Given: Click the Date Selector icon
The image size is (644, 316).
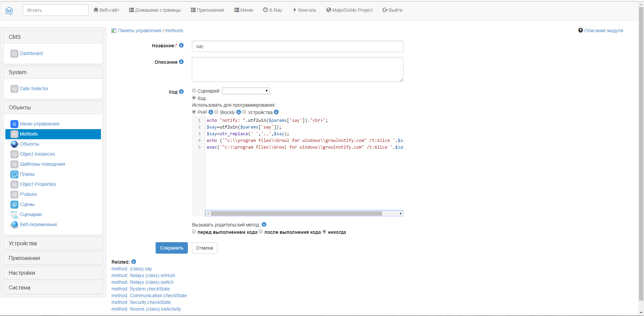Looking at the screenshot, I should pos(14,89).
